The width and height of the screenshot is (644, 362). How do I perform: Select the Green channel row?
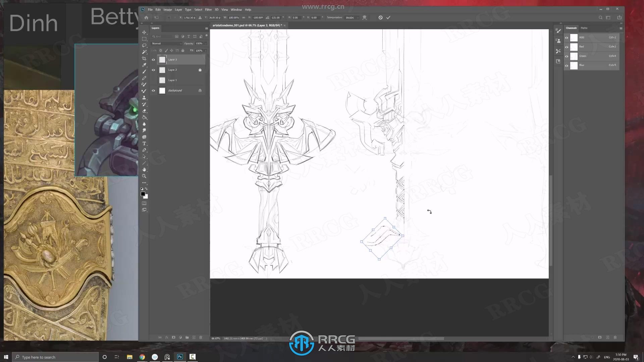pyautogui.click(x=592, y=56)
